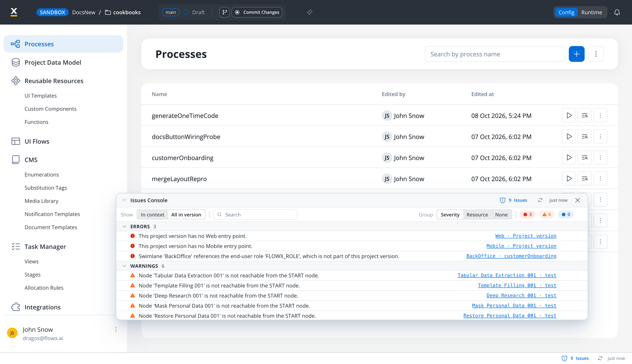Open 9 Issues in the status bar

[x=575, y=358]
